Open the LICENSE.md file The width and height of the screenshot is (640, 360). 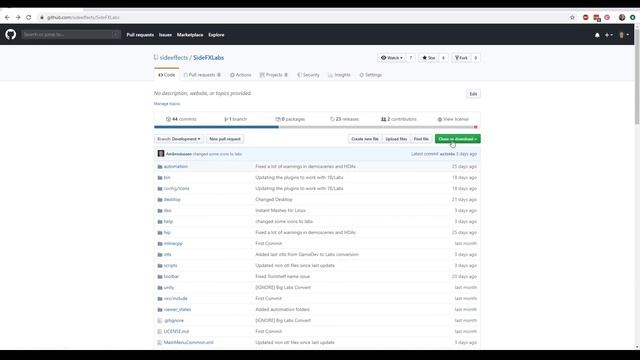tap(176, 332)
